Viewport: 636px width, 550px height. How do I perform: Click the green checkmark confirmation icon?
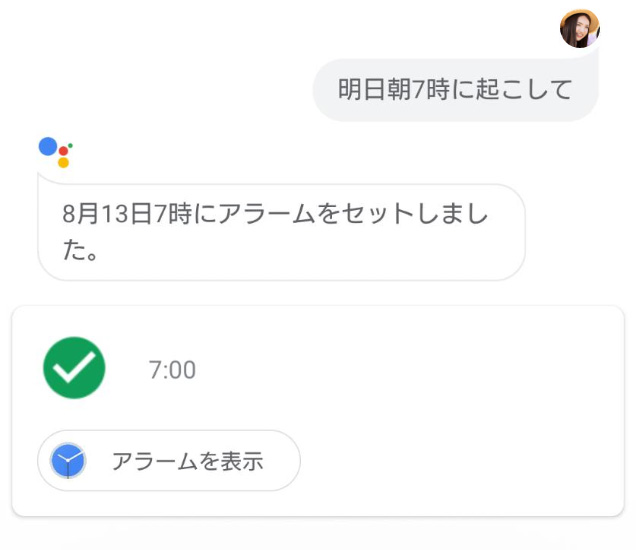[74, 368]
